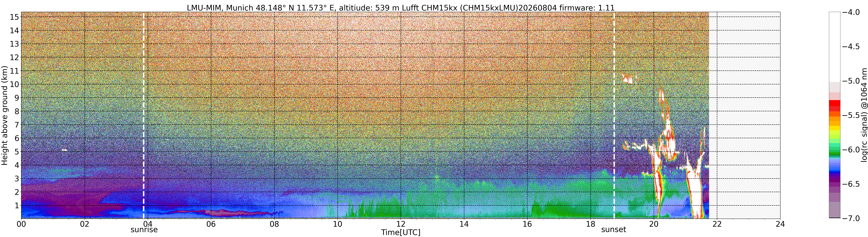
Task: Click the '18' time tick label
Action: [x=590, y=224]
